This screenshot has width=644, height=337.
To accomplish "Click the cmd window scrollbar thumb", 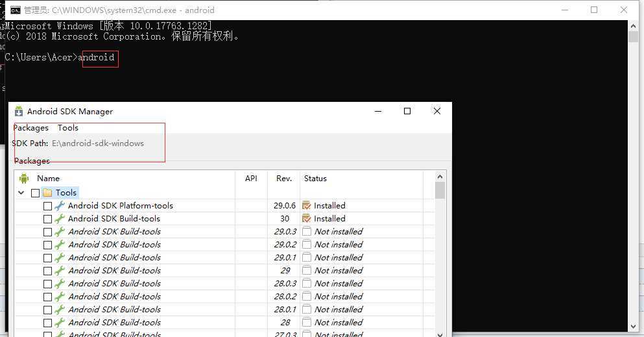I will click(633, 36).
